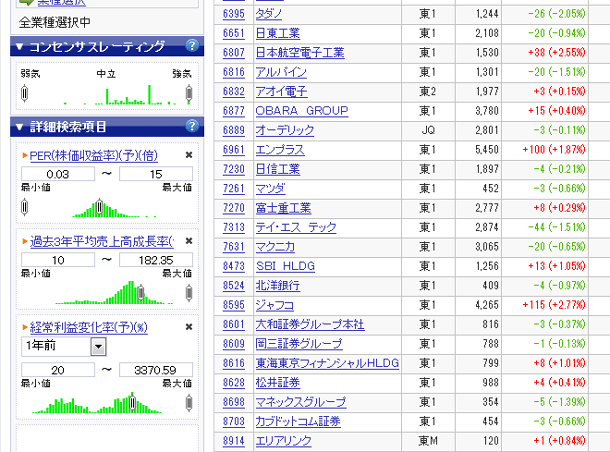The image size is (610, 452).
Task: Open stock code 6961 link
Action: click(x=234, y=150)
